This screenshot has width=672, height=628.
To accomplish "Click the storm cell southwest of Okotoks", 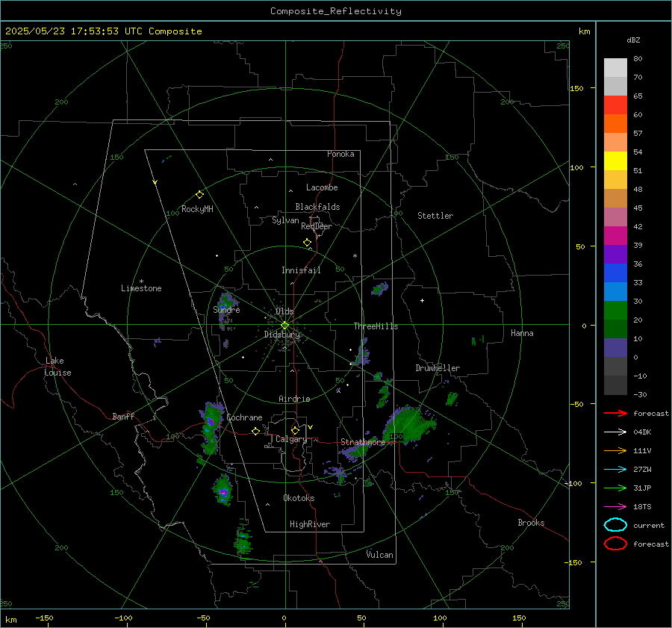I will 223,490.
